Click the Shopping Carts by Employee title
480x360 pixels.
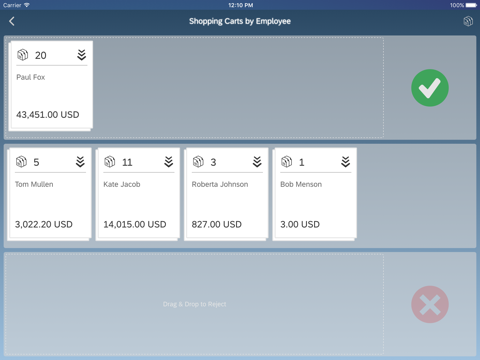click(x=240, y=21)
